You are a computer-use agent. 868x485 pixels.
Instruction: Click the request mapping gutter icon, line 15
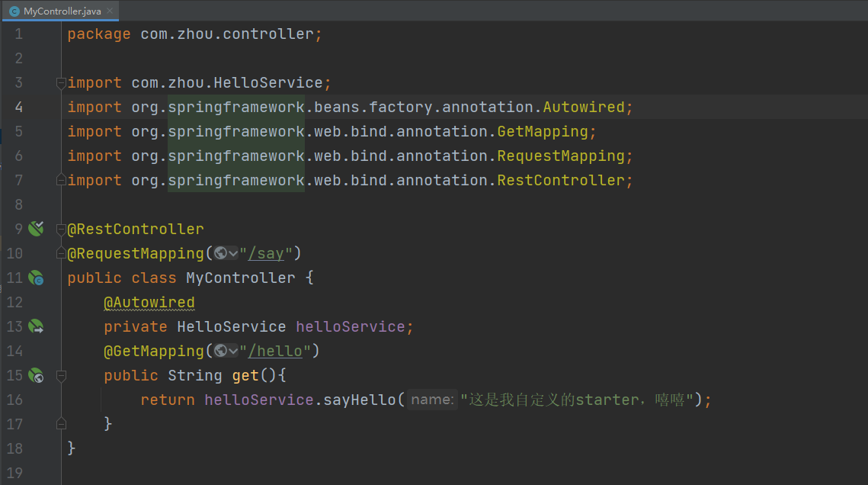coord(36,375)
